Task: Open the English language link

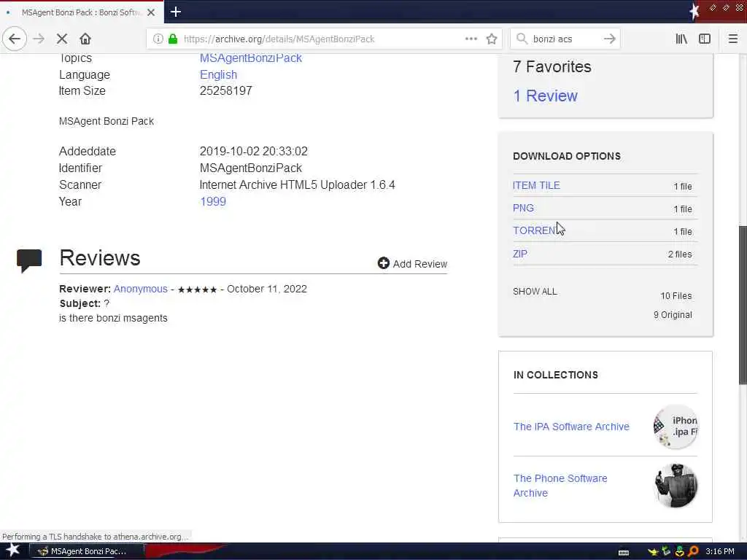Action: pos(218,75)
